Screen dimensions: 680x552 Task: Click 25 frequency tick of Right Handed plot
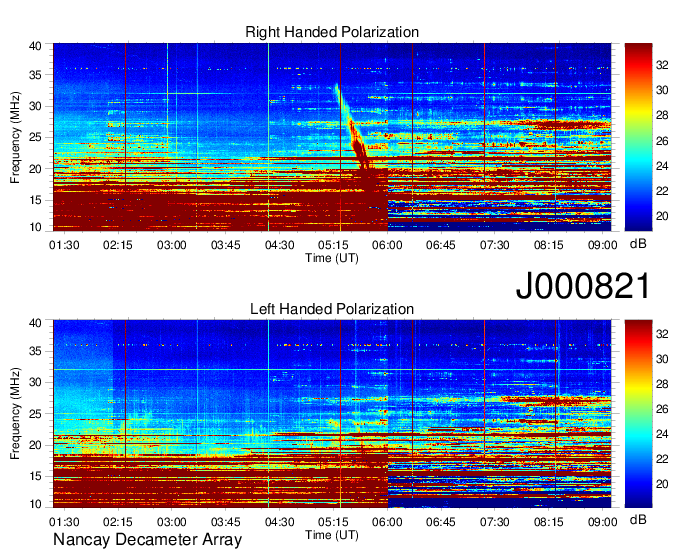tap(35, 137)
